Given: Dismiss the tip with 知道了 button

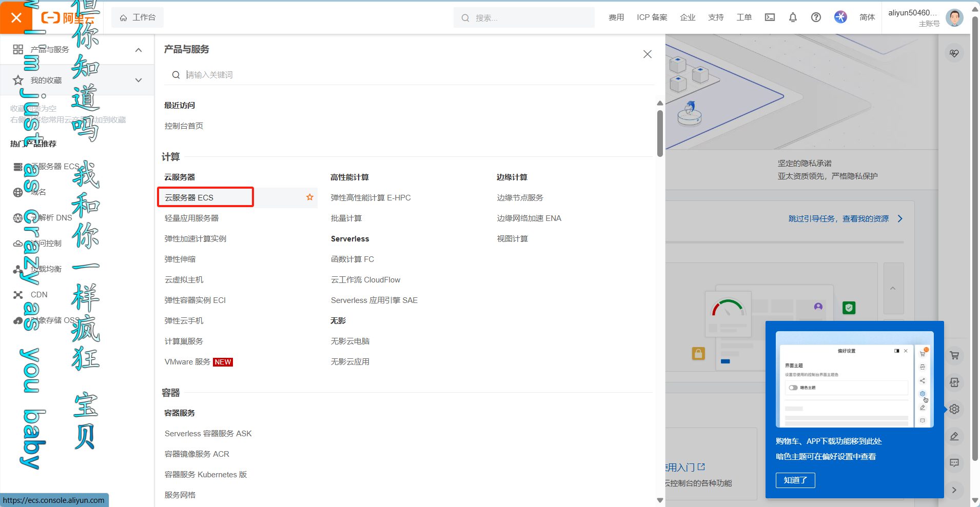Looking at the screenshot, I should point(795,480).
